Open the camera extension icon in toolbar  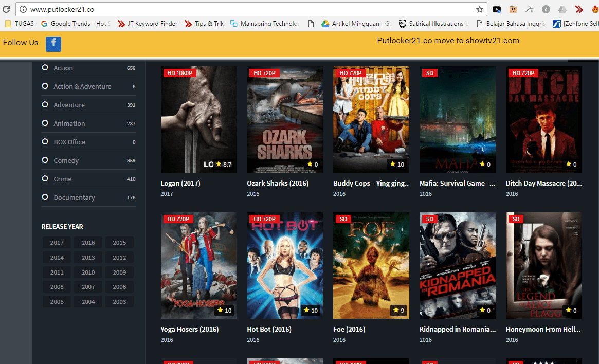496,10
